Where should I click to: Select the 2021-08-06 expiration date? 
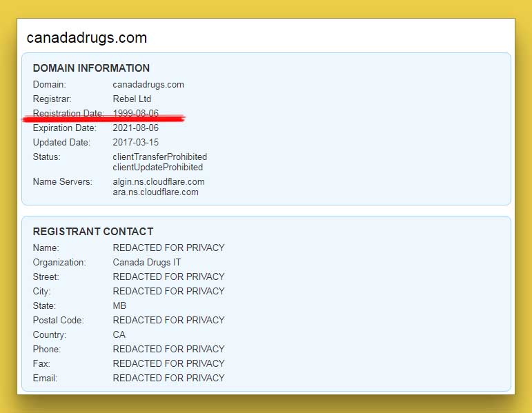[x=136, y=128]
